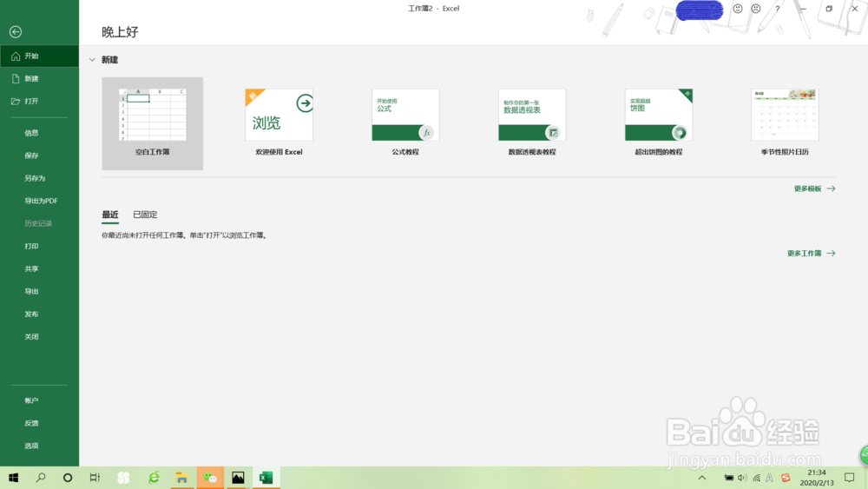Switch to the 最近 tab
868x489 pixels.
click(x=110, y=215)
